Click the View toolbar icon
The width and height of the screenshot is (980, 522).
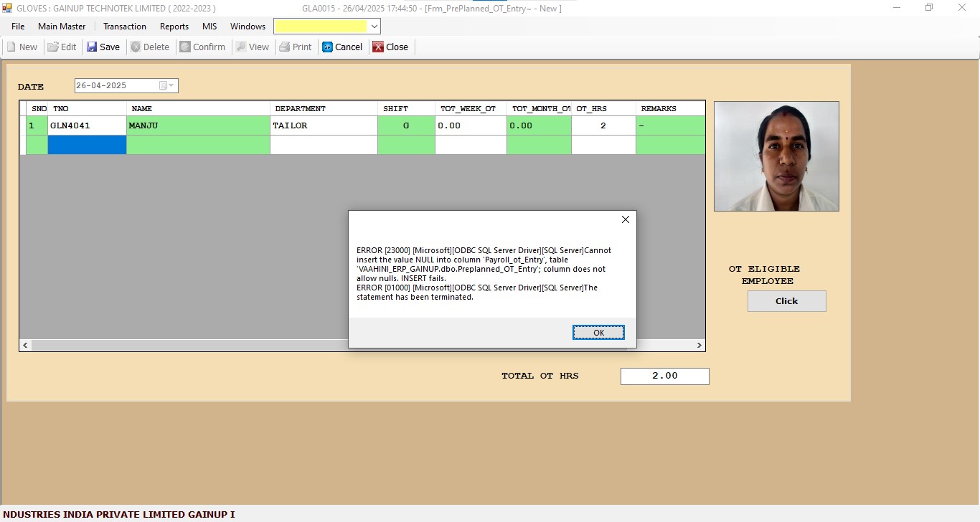pos(241,47)
